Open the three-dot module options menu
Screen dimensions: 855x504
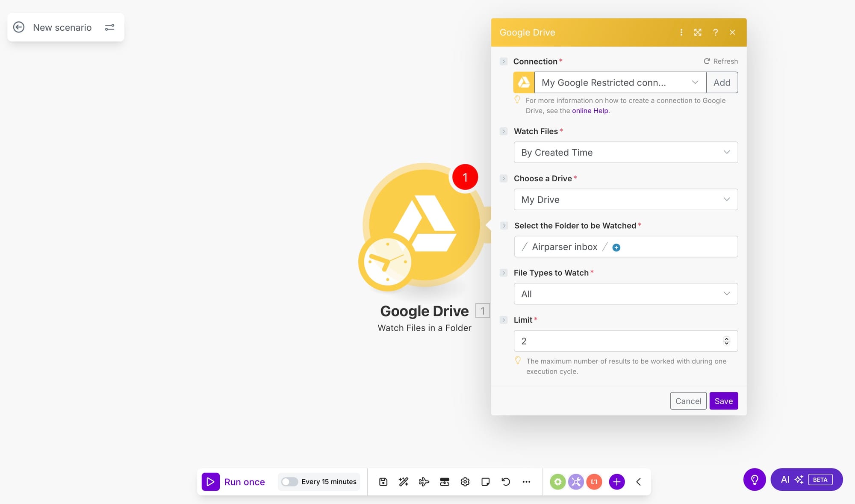point(681,32)
